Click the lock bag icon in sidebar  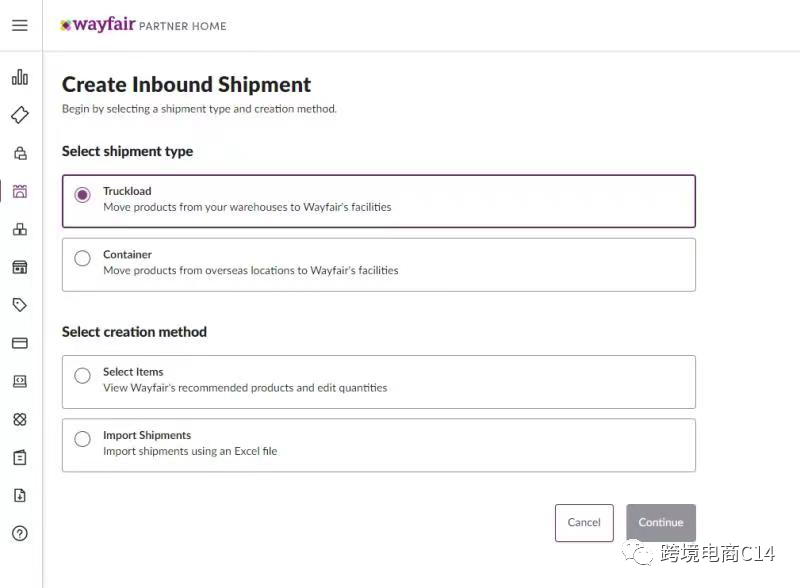20,153
